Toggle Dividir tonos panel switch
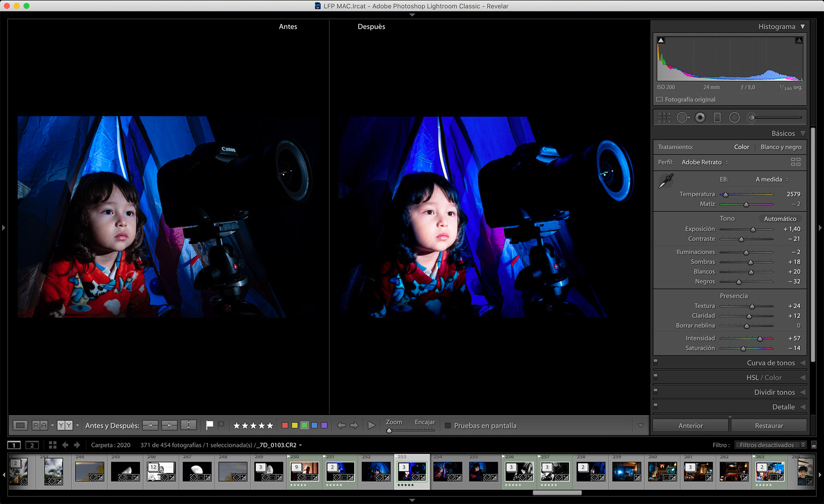 click(x=655, y=391)
